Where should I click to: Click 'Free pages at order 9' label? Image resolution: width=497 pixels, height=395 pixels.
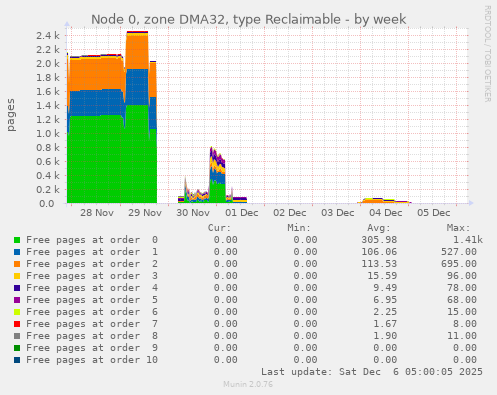tap(92, 348)
